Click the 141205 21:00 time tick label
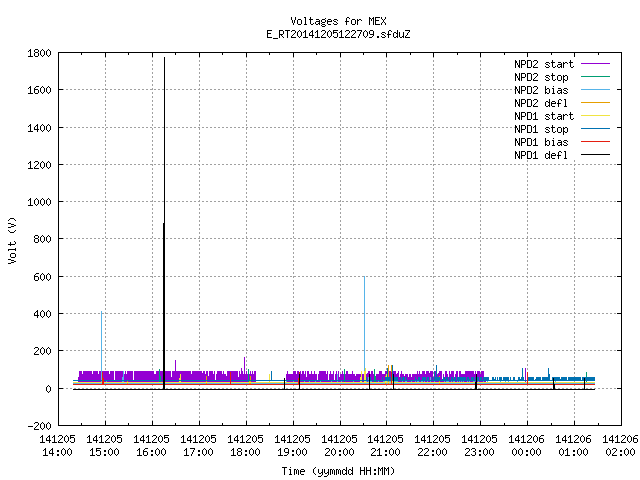Image resolution: width=640 pixels, height=480 pixels. pos(385,446)
